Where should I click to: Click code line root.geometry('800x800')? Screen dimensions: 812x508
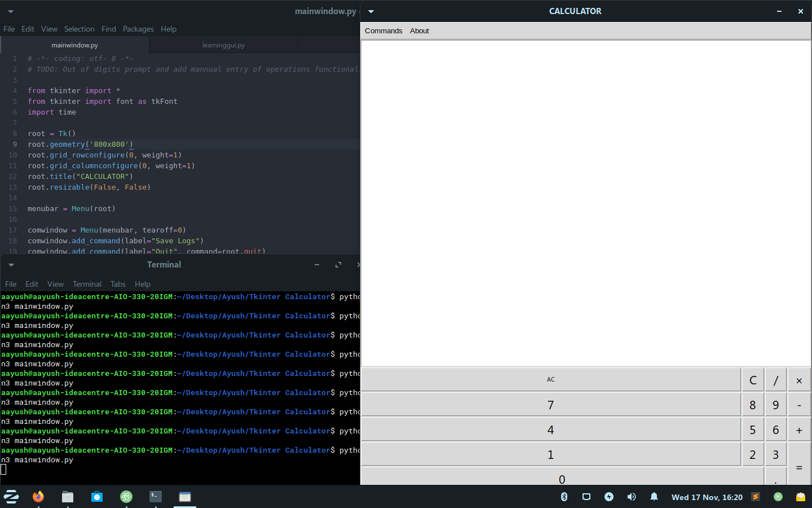[x=81, y=144]
